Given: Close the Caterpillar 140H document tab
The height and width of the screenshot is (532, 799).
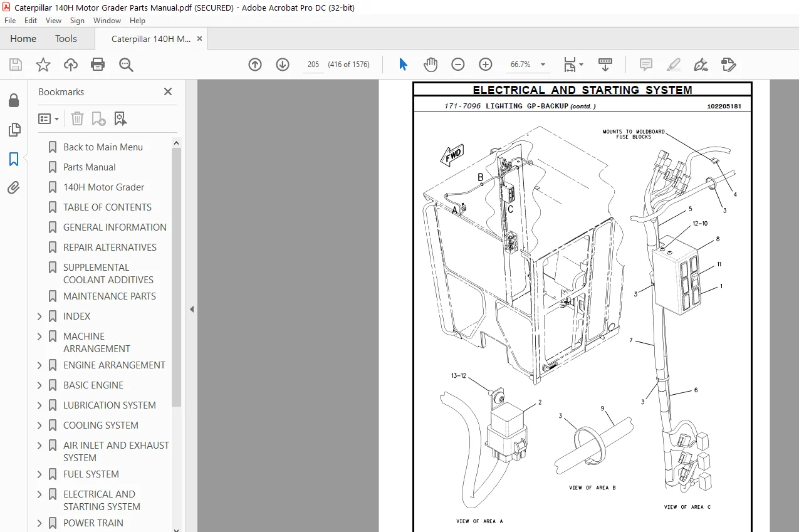Looking at the screenshot, I should (199, 39).
